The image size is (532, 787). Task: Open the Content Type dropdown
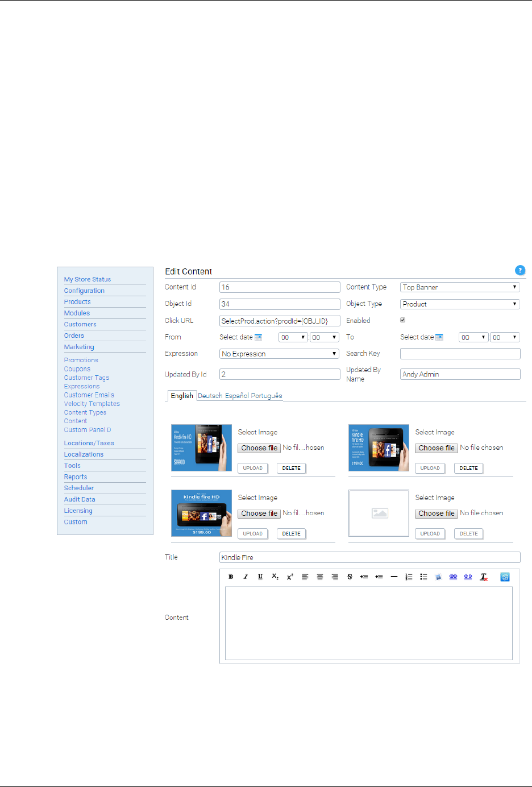pyautogui.click(x=460, y=287)
